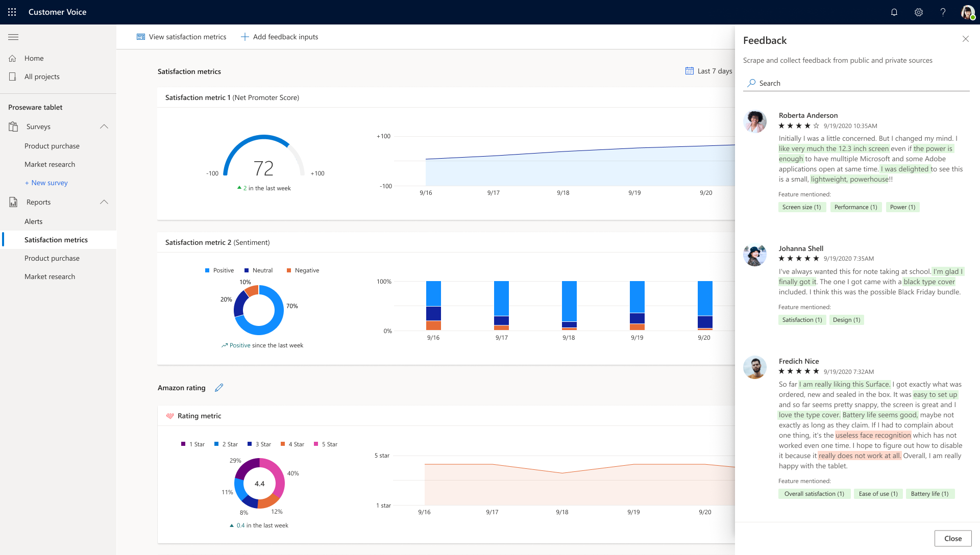The image size is (980, 555).
Task: Click the Performance (1) feature tag
Action: pos(855,207)
